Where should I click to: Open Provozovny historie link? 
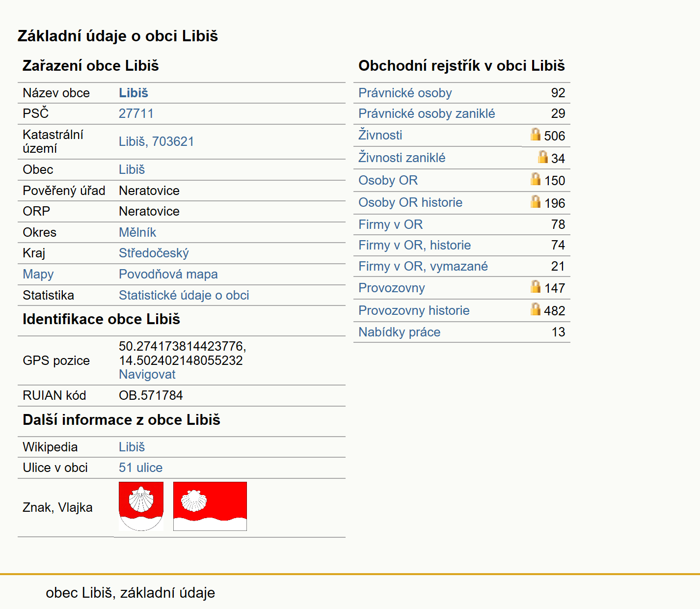[x=414, y=310]
